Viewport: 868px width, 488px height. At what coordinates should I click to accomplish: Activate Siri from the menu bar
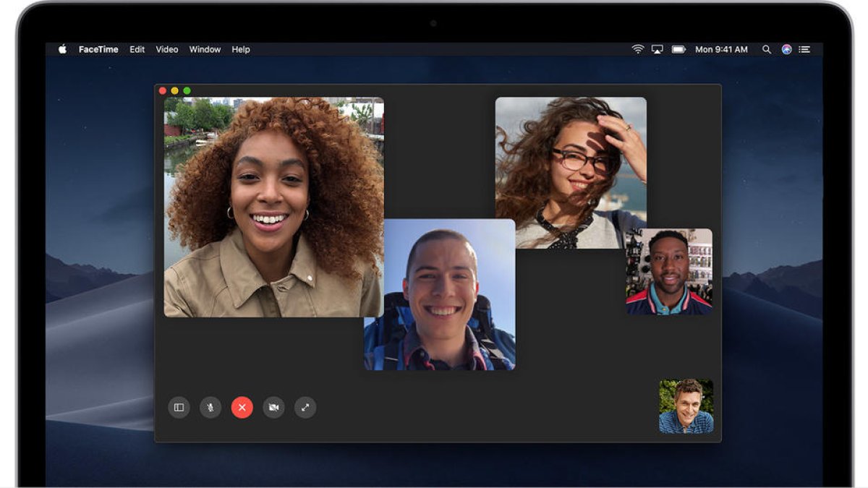point(786,49)
